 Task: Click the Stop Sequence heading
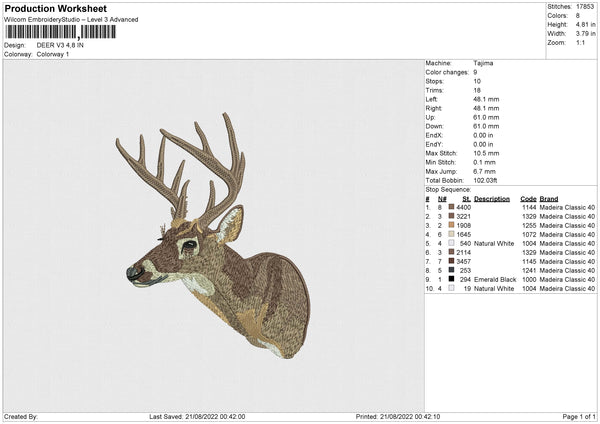[447, 188]
